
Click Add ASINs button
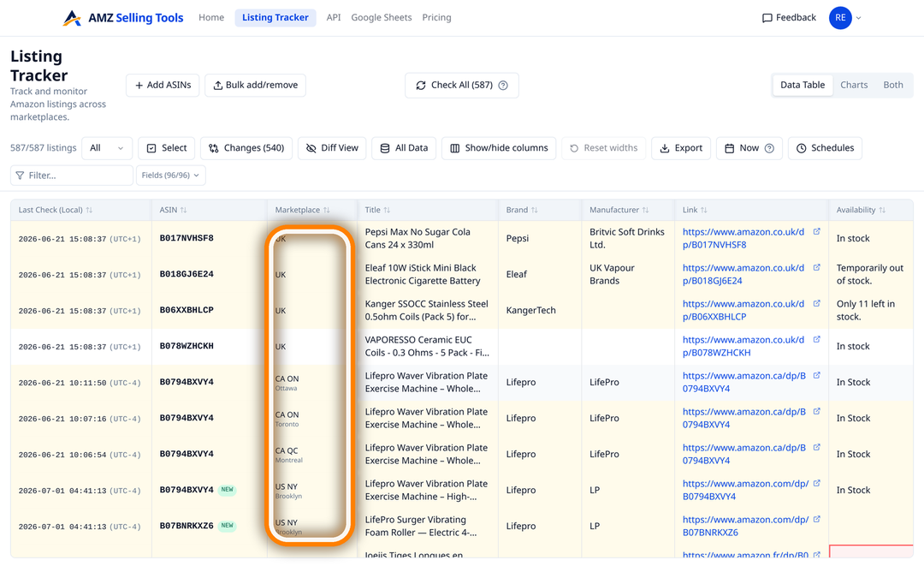pos(163,85)
